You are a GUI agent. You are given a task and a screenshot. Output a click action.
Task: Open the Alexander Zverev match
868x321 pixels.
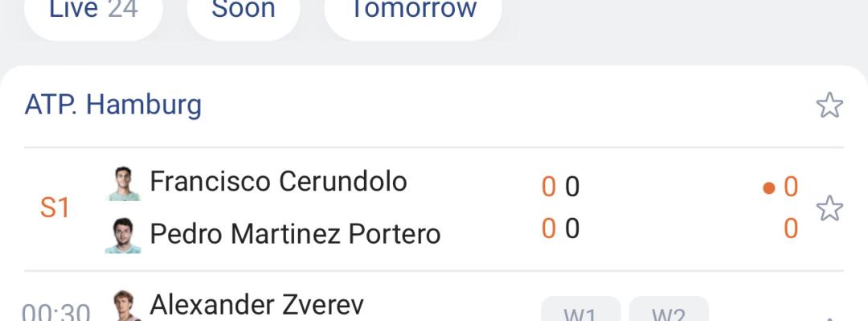click(257, 305)
